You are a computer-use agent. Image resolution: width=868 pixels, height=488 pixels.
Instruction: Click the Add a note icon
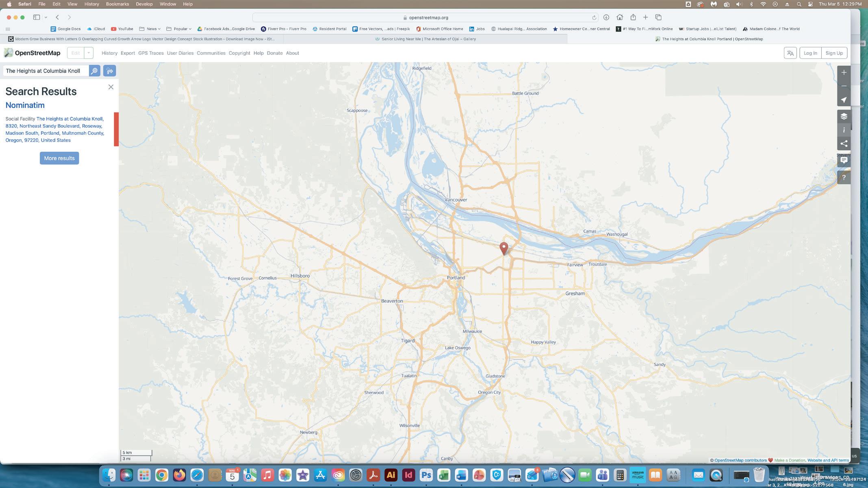[844, 160]
